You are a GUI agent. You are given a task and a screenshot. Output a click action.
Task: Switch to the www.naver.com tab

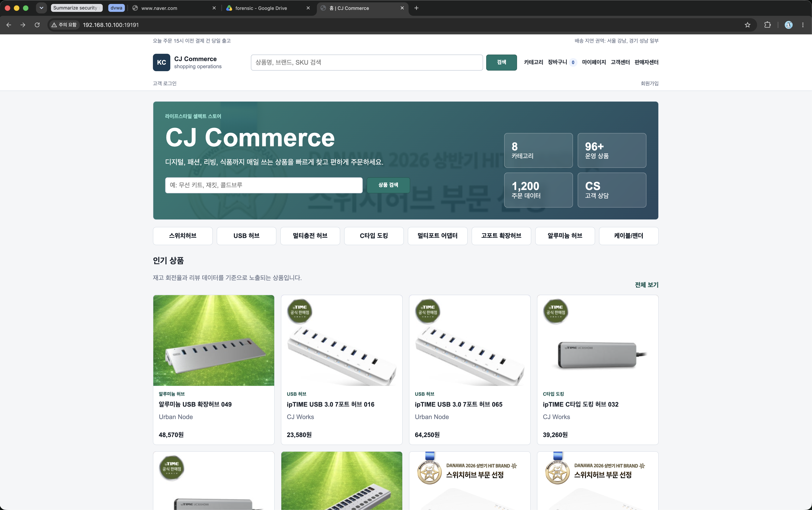[174, 8]
